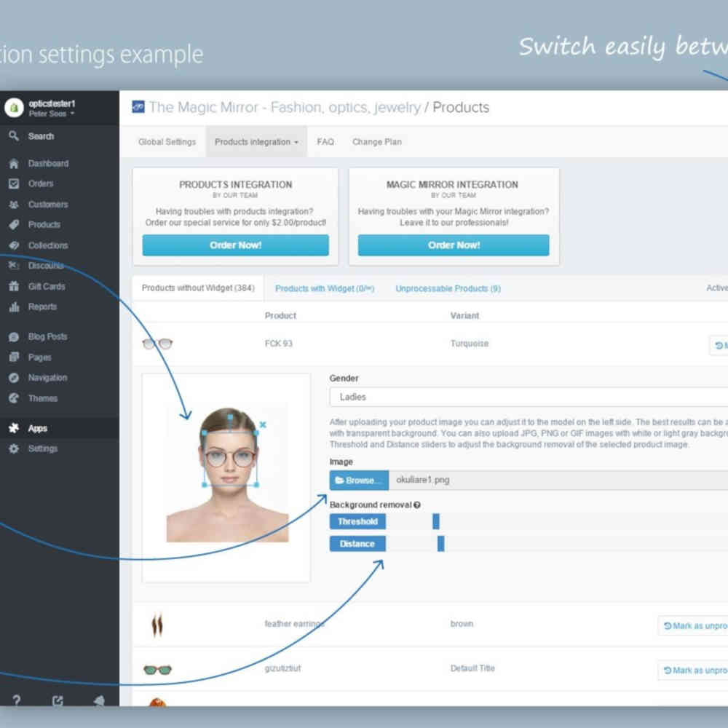Screen dimensions: 728x728
Task: Click the Threshold slider handle
Action: click(436, 521)
